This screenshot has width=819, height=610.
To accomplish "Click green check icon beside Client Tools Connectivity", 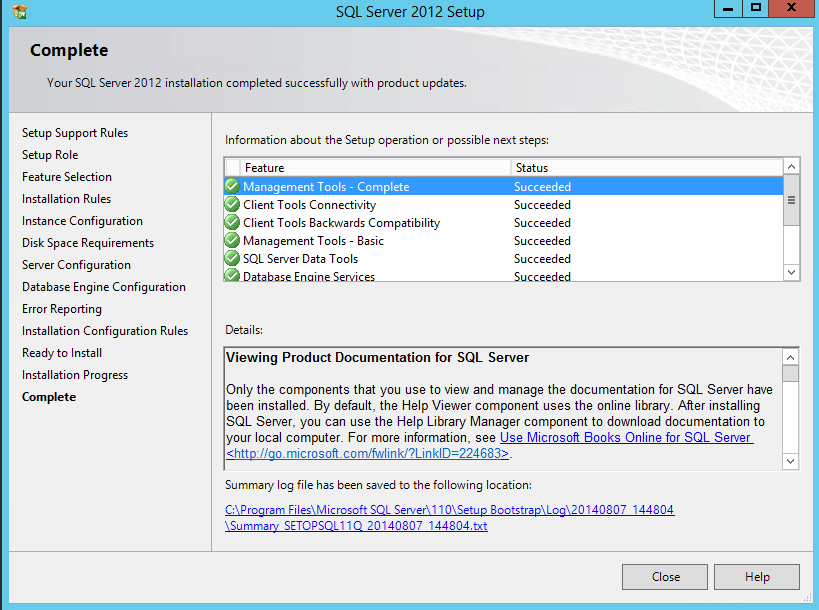I will click(x=232, y=204).
